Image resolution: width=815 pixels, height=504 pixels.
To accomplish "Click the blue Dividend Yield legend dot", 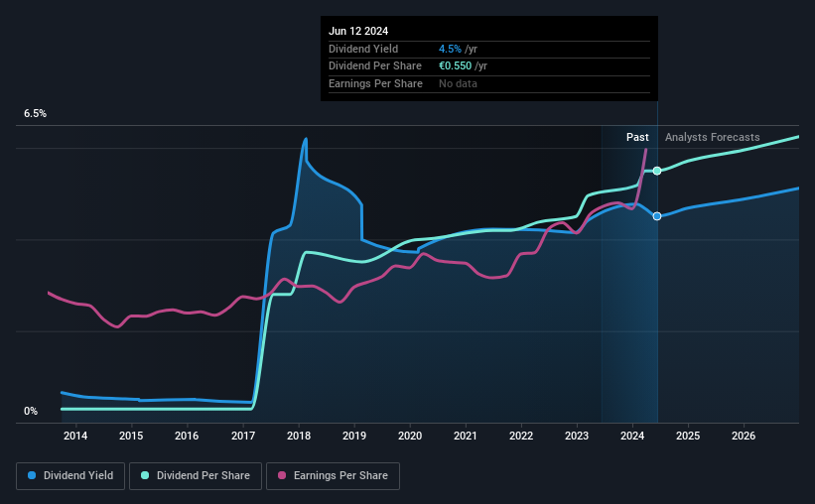I will (32, 475).
